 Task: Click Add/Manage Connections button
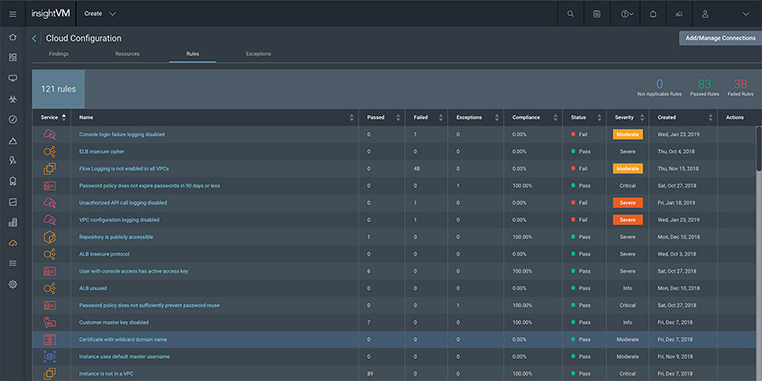point(720,38)
